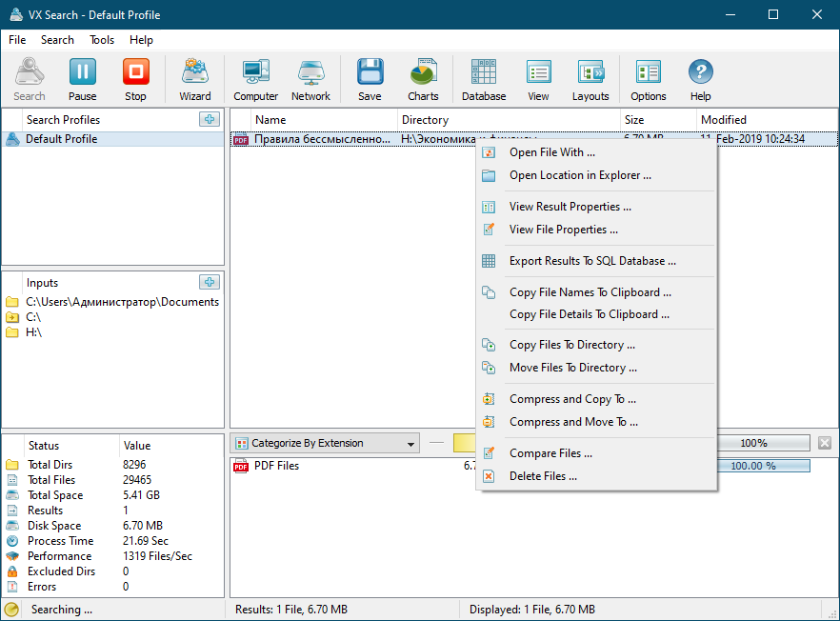Pause the running search
This screenshot has width=840, height=621.
click(83, 80)
